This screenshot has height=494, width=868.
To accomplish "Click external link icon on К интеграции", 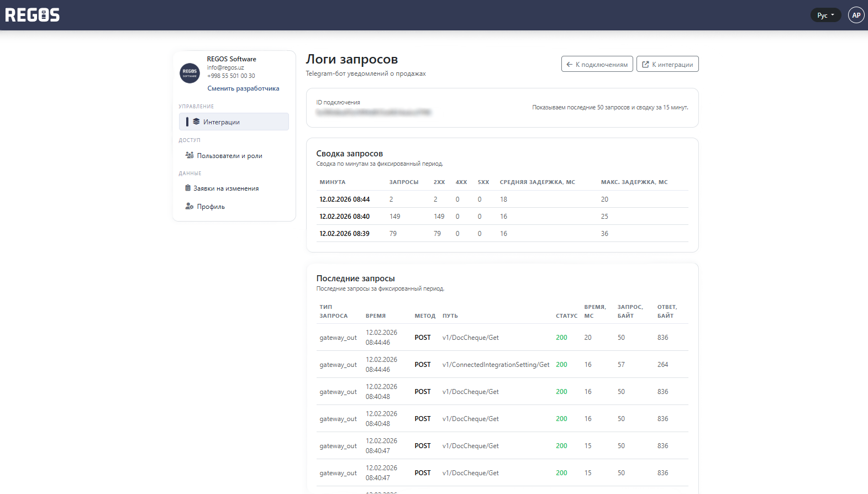I will (x=645, y=65).
